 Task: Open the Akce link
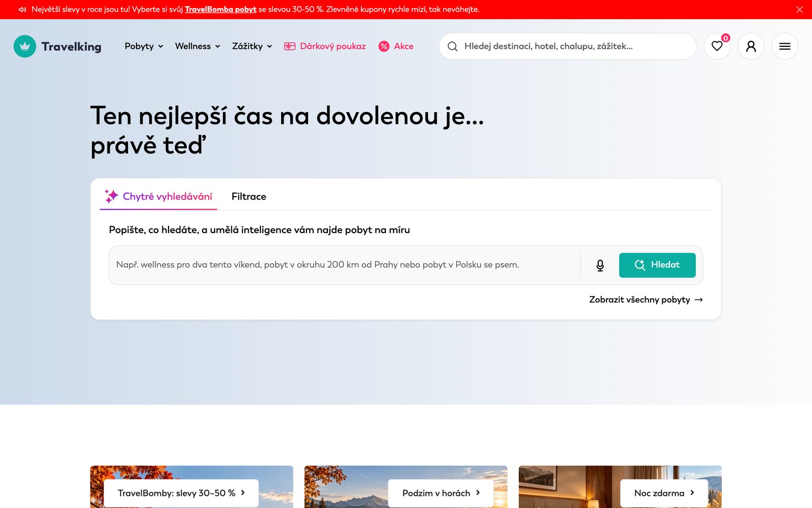click(x=396, y=46)
